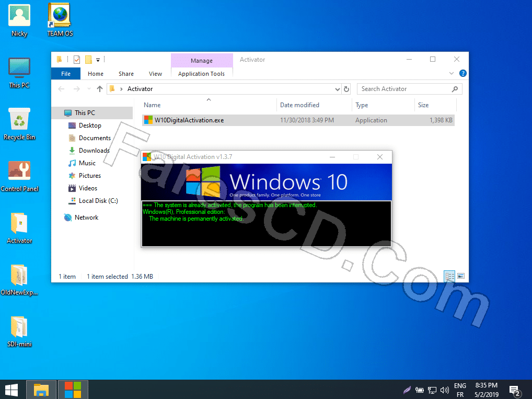This screenshot has height=399, width=532.
Task: Switch to Details view layout icon
Action: pyautogui.click(x=449, y=276)
